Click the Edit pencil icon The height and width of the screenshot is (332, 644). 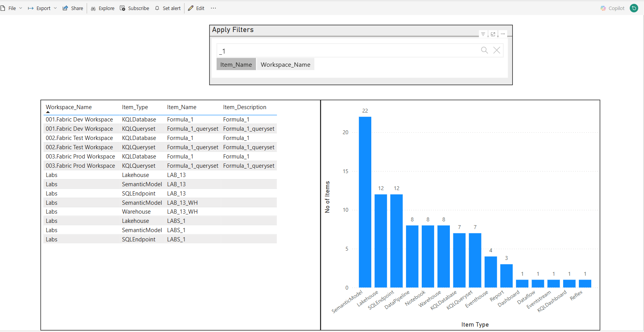tap(191, 8)
